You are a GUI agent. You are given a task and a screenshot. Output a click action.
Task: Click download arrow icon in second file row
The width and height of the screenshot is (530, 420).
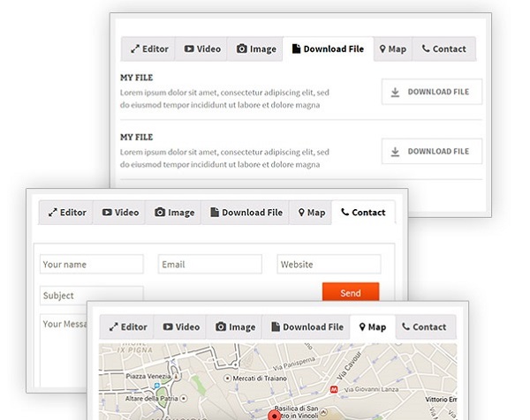(x=395, y=152)
